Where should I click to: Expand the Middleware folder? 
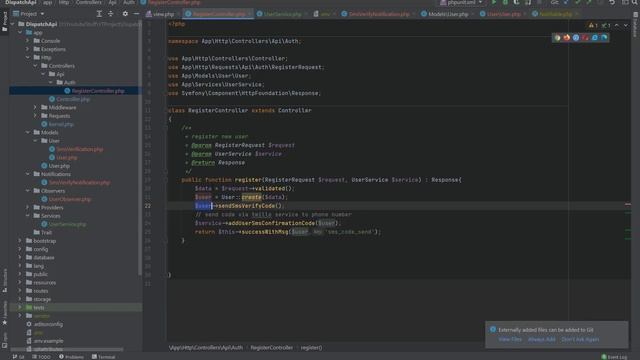(36, 107)
